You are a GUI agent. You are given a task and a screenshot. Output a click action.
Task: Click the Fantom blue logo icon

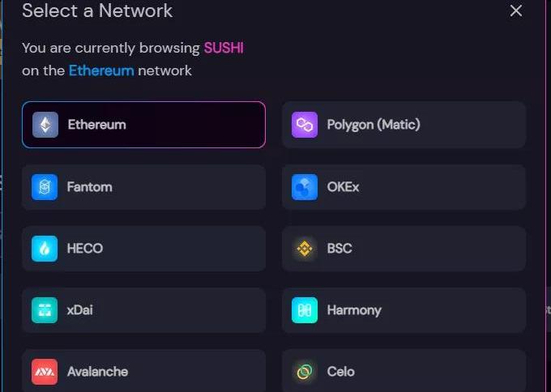point(45,187)
